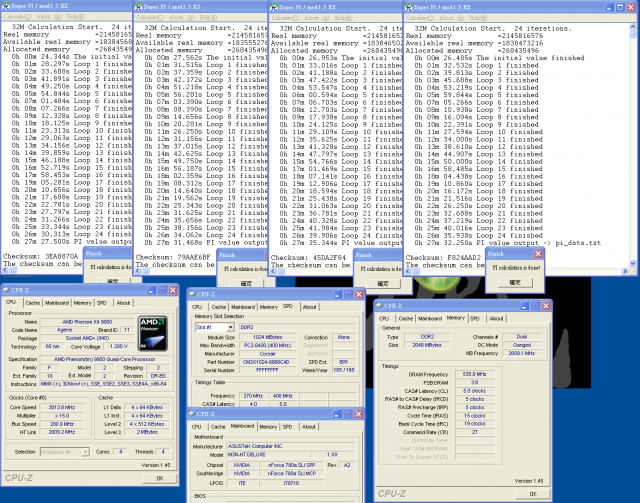
Task: Click CPU-Z title icon of SPD window
Action: pos(192,294)
